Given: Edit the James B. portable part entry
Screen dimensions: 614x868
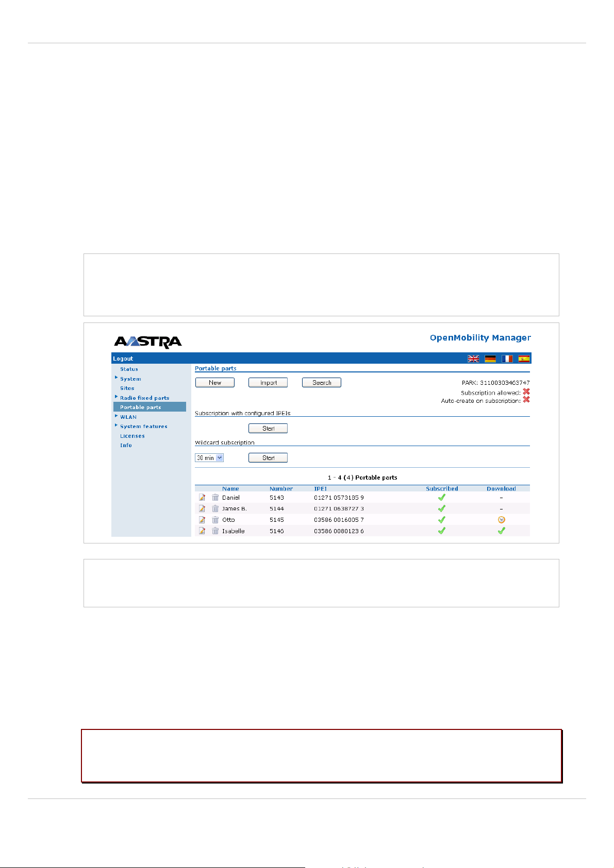Looking at the screenshot, I should click(202, 508).
